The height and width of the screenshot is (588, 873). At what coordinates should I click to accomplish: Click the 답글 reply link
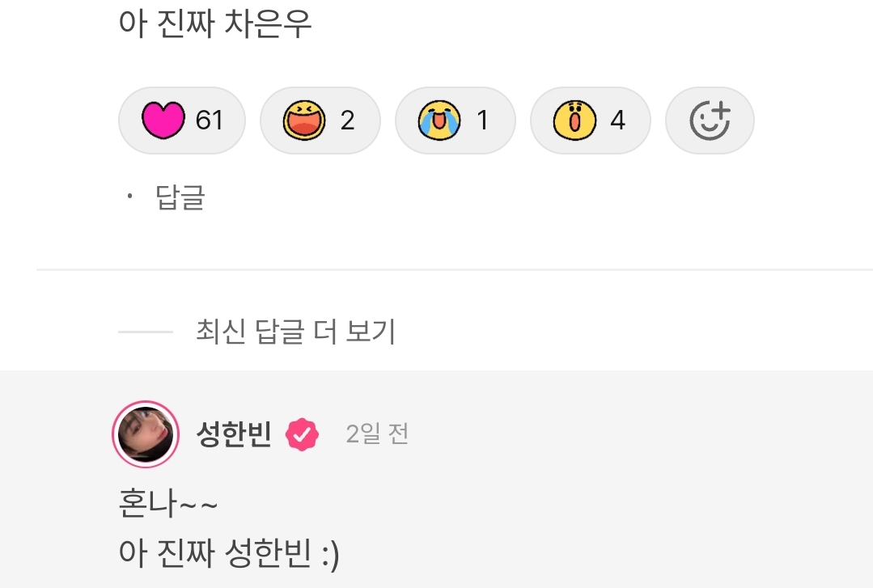[x=180, y=197]
